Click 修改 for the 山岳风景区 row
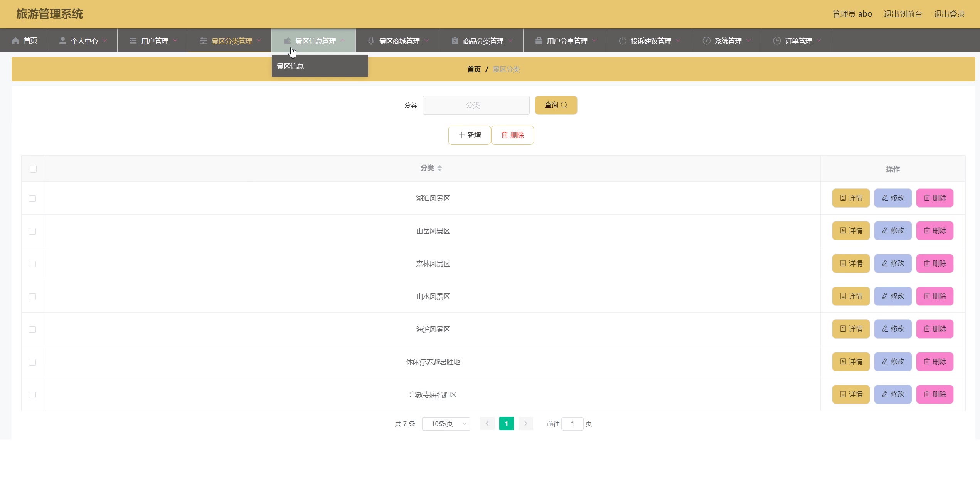The width and height of the screenshot is (980, 483). pos(892,231)
